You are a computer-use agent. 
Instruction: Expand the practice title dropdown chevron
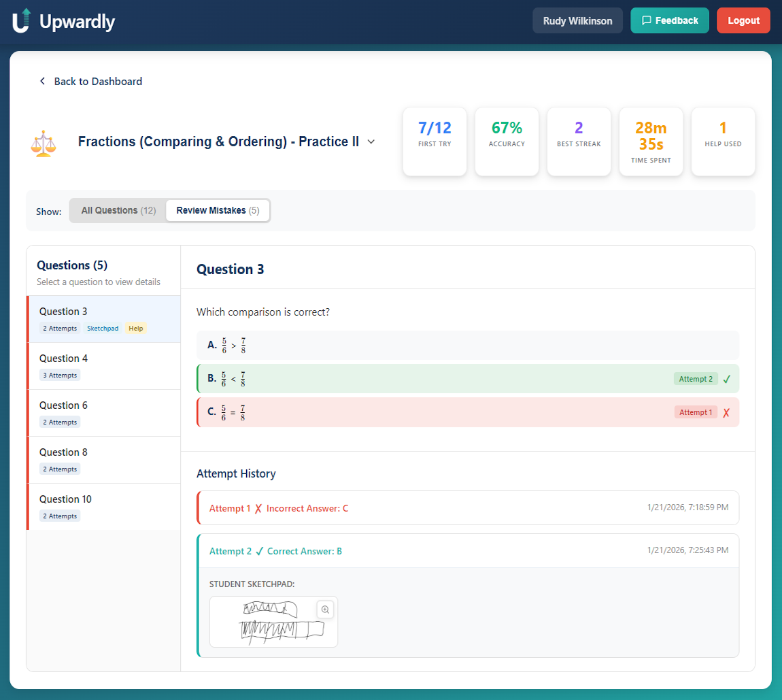tap(371, 142)
